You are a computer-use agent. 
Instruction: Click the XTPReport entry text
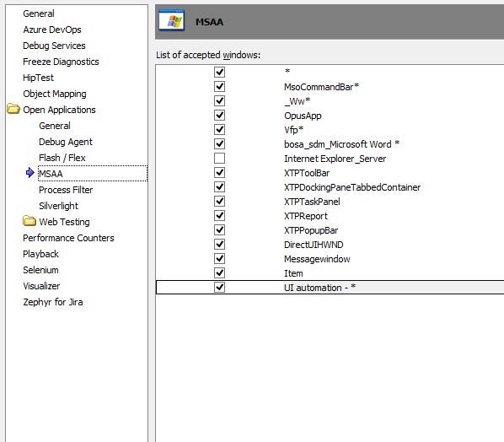(x=306, y=216)
